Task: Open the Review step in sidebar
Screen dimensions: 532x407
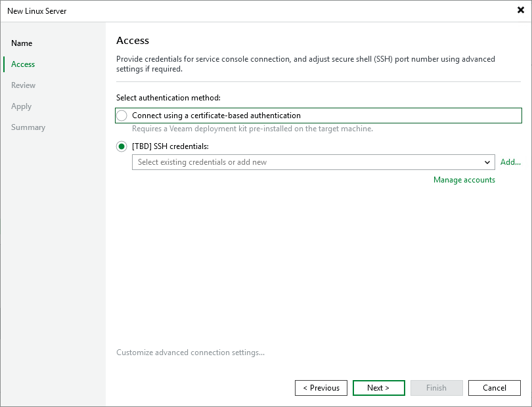Action: pyautogui.click(x=23, y=85)
